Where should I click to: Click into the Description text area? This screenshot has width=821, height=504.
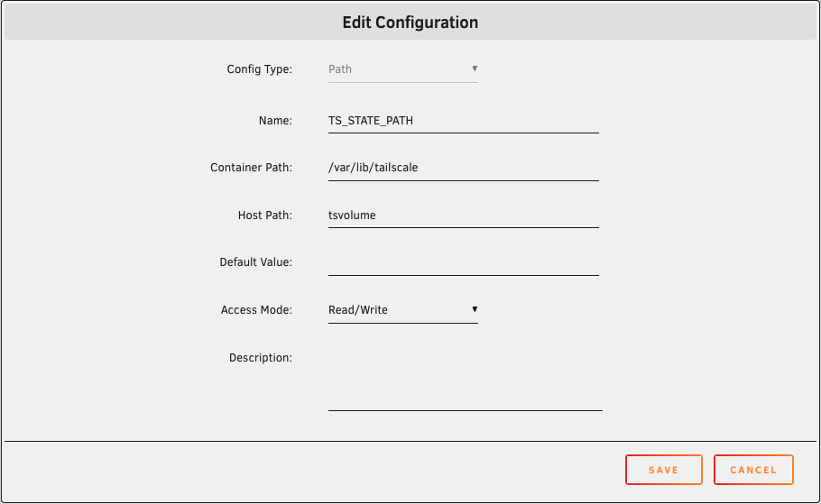pyautogui.click(x=465, y=379)
